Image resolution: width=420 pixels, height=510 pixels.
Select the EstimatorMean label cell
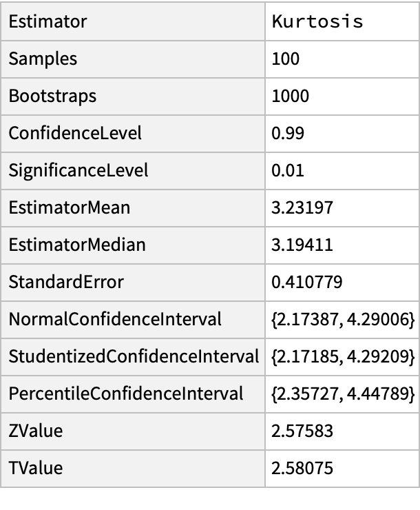click(x=70, y=207)
